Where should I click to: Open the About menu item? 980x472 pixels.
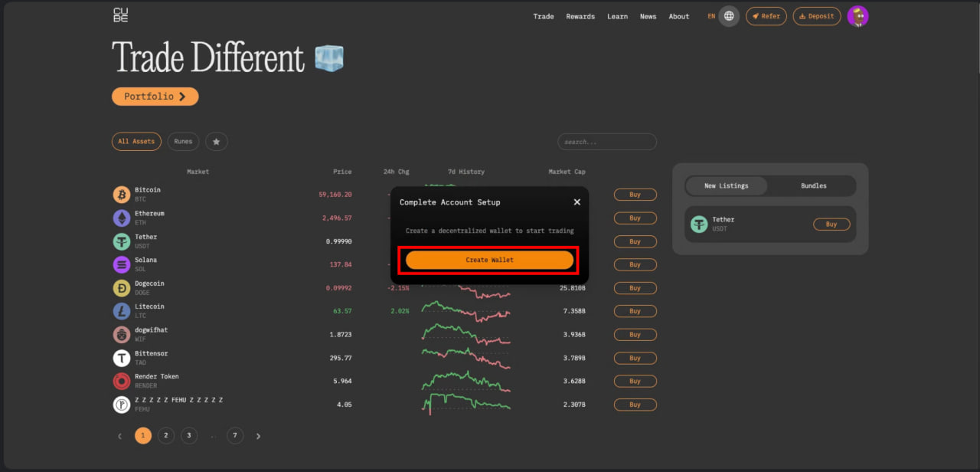click(x=679, y=16)
